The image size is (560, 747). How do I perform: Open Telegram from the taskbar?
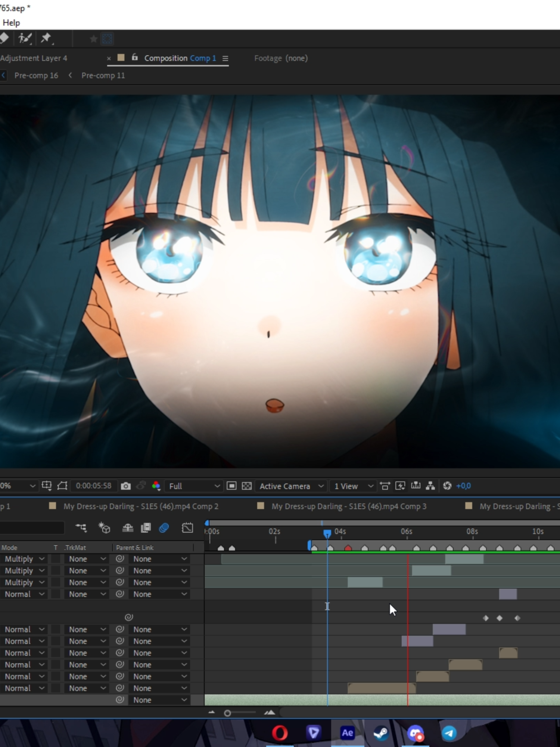point(449,733)
